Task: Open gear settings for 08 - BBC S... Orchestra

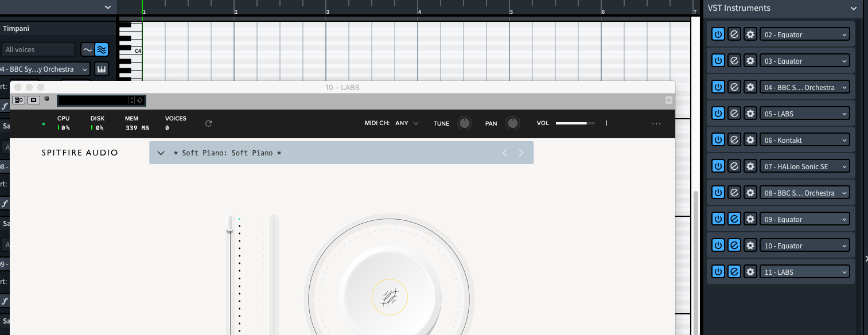Action: tap(750, 193)
